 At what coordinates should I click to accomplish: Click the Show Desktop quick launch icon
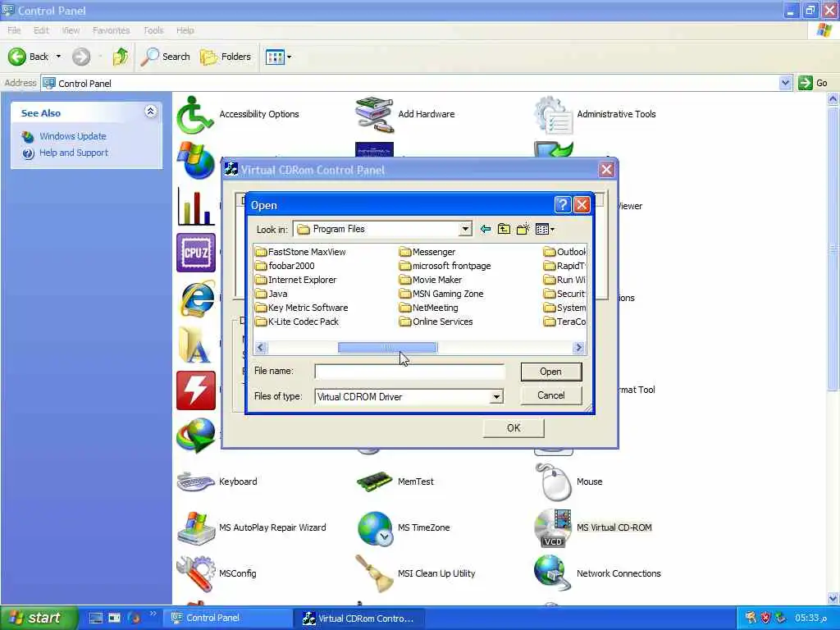click(96, 619)
